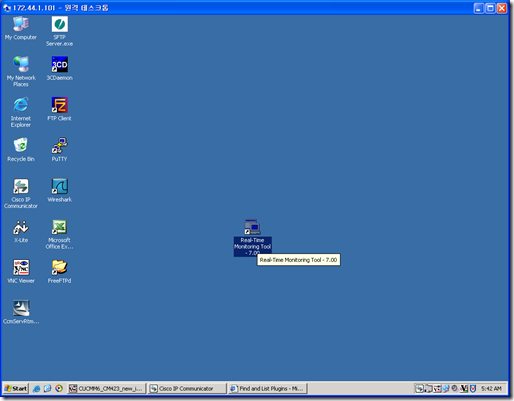Select the PuTTY shortcut
Image resolution: width=514 pixels, height=401 pixels.
(59, 150)
